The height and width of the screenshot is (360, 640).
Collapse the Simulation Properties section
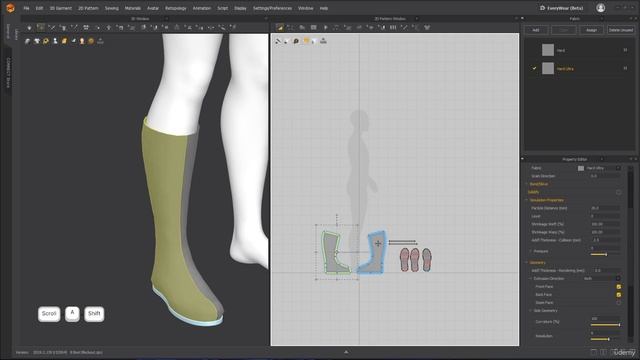[x=527, y=200]
